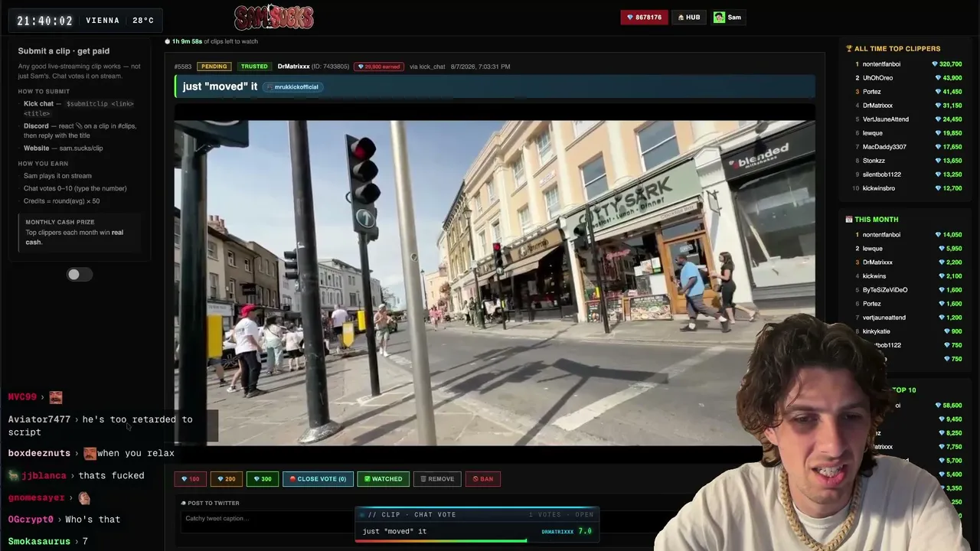Click kinkykatie in This Month list
Viewport: 980px width, 551px height.
click(876, 331)
